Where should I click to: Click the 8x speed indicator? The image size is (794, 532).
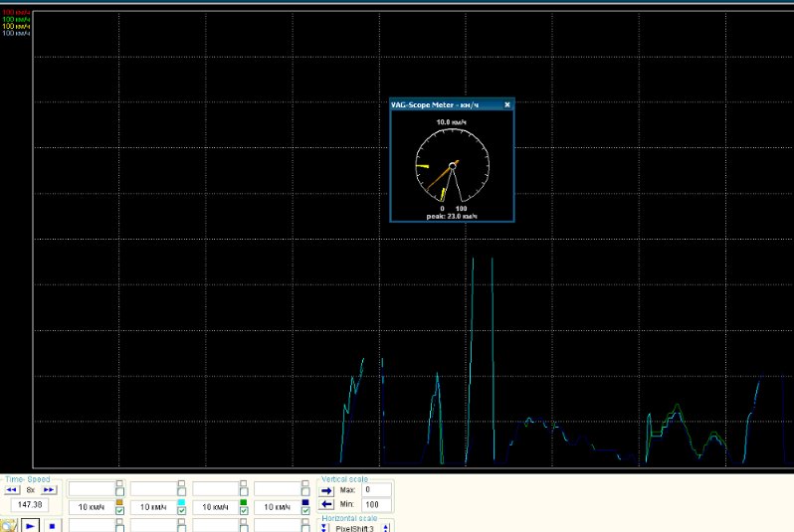point(31,490)
